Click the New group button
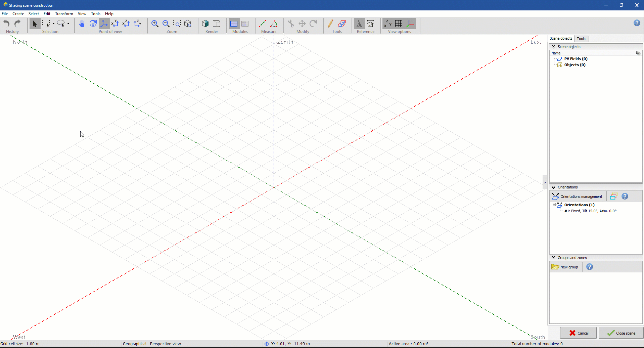The height and width of the screenshot is (348, 644). click(565, 267)
